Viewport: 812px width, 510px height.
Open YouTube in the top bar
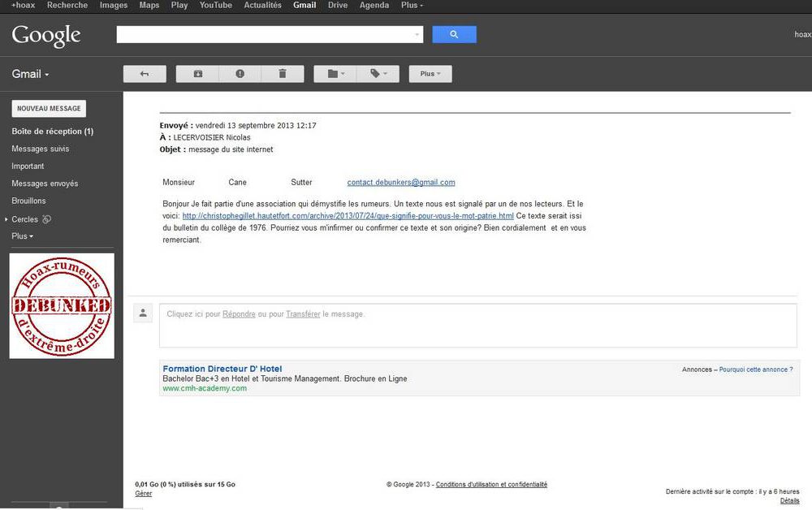tap(215, 5)
